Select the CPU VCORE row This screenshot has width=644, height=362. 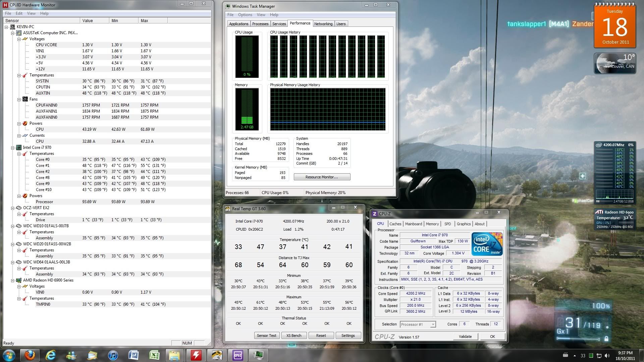[107, 45]
